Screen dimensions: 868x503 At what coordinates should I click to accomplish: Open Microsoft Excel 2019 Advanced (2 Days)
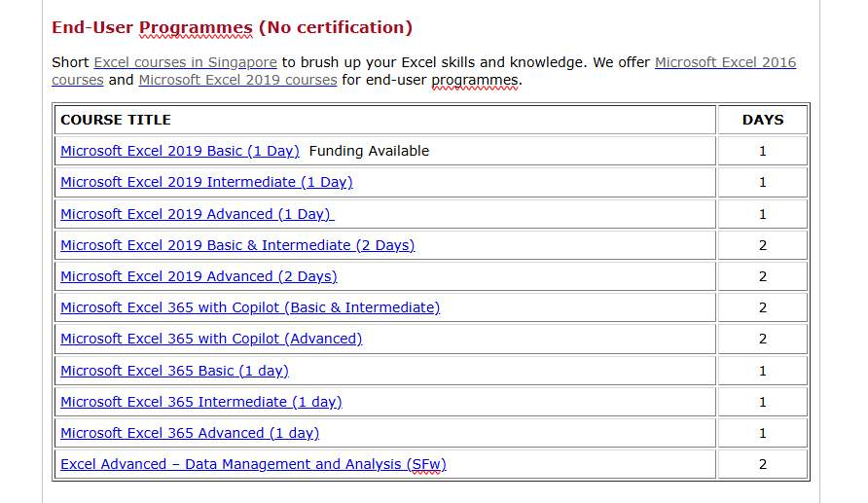click(199, 276)
